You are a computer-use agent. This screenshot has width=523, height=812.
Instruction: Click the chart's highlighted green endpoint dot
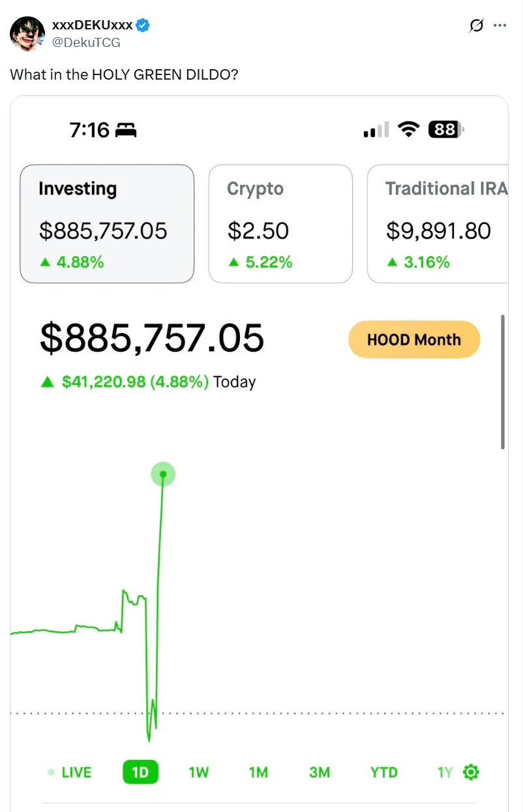coord(163,474)
